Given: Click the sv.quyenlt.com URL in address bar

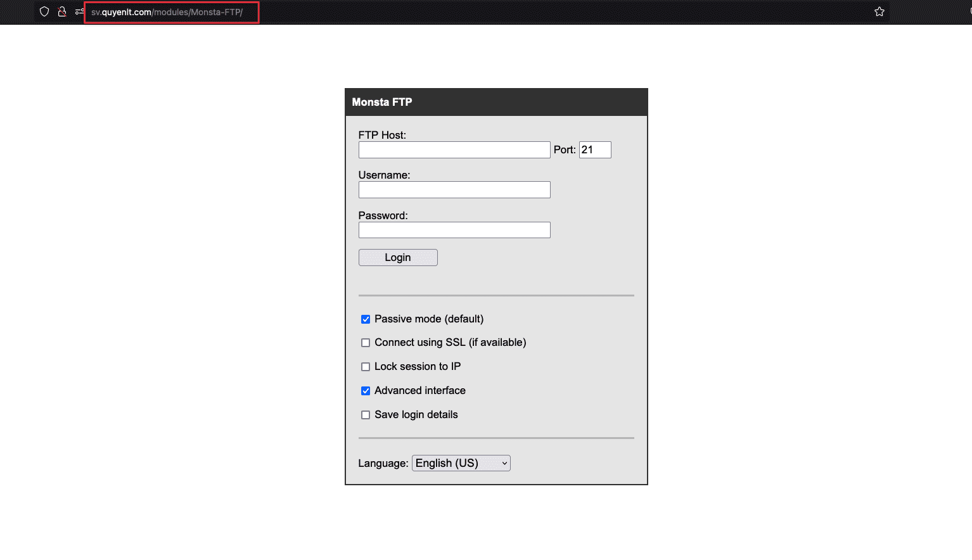Looking at the screenshot, I should pos(167,12).
